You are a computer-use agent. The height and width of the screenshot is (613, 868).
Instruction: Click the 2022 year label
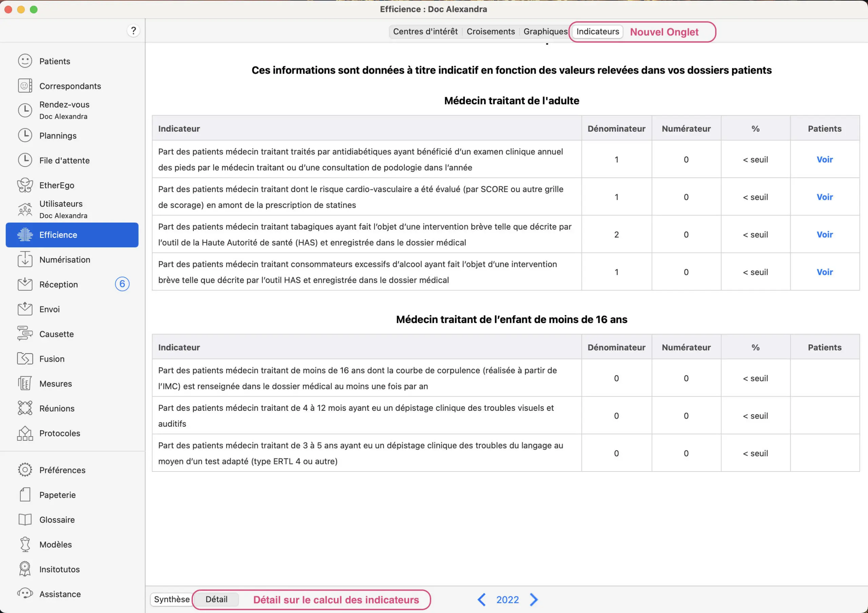click(x=507, y=600)
